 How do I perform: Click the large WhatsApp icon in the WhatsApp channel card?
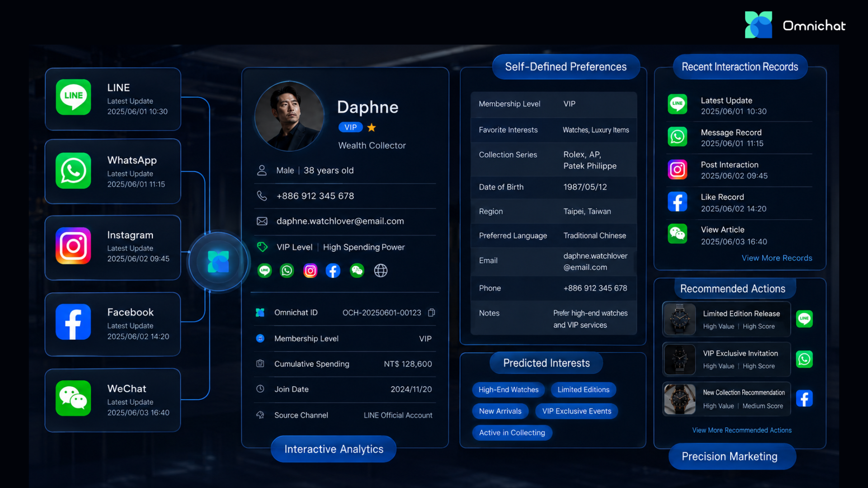pos(73,171)
